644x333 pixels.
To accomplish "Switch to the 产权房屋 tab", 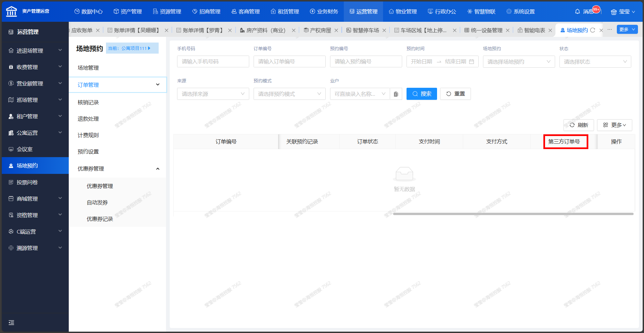I will pyautogui.click(x=317, y=30).
